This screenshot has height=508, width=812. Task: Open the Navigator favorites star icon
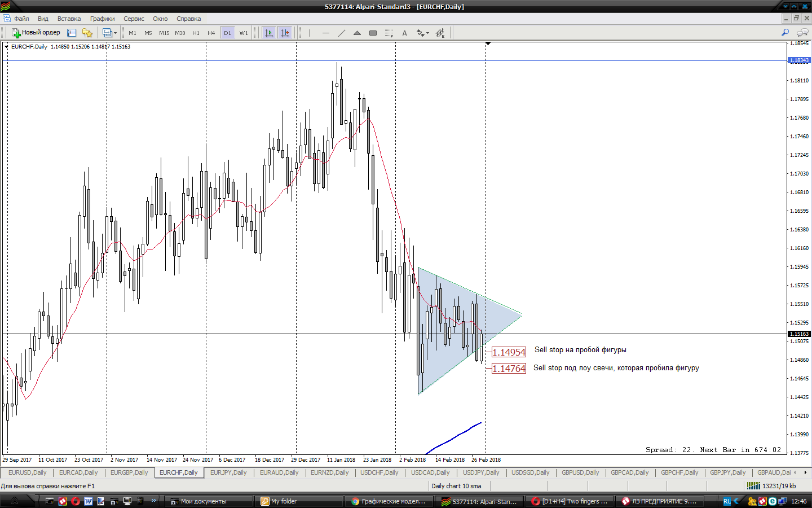point(87,33)
